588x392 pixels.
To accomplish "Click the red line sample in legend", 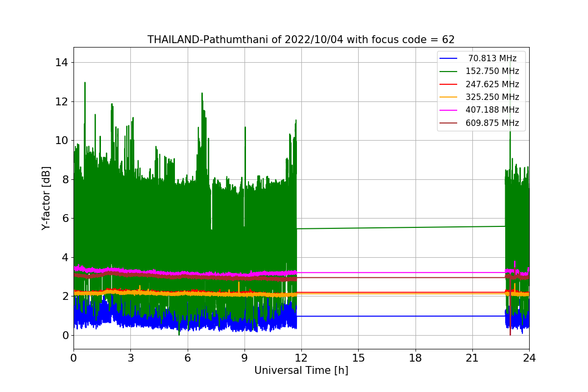I will (449, 84).
